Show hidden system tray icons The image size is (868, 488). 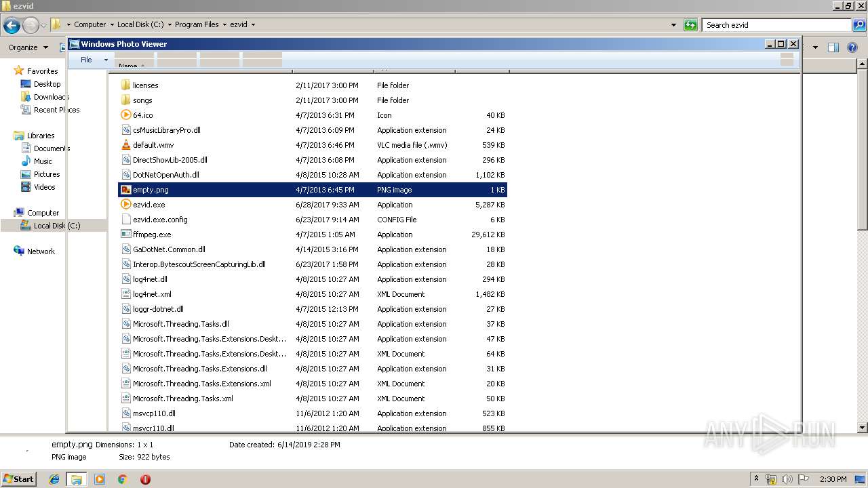pos(756,479)
